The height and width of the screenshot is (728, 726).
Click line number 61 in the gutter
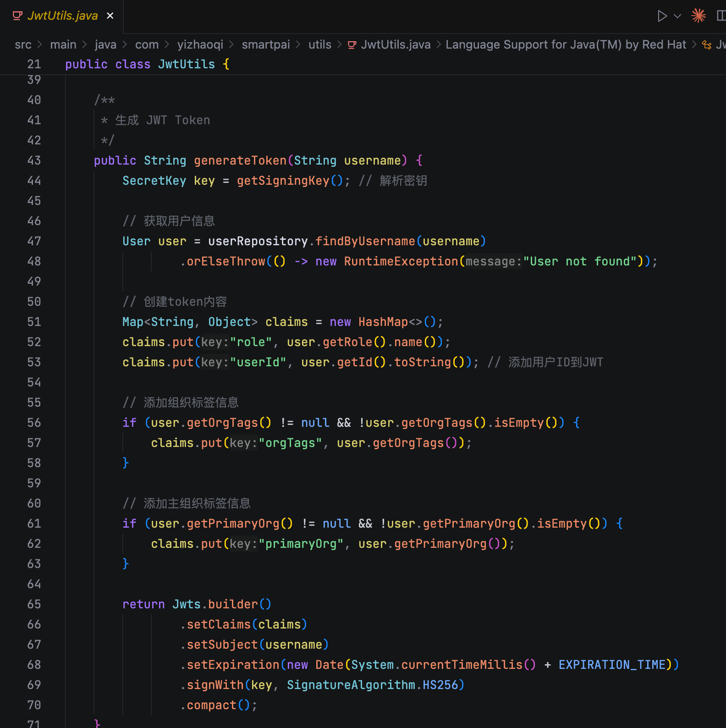click(34, 524)
